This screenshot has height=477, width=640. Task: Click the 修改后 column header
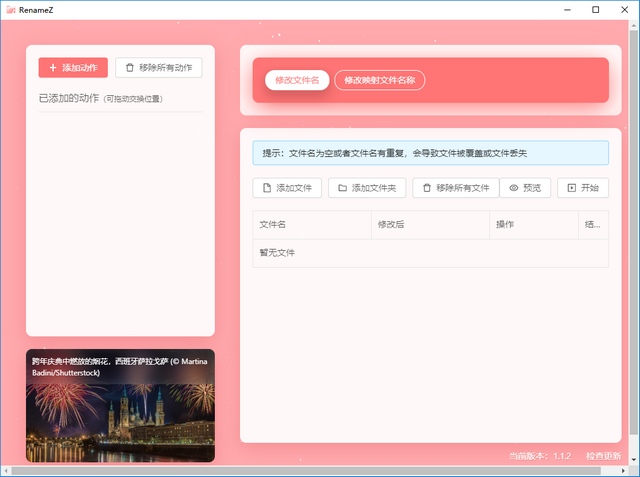pyautogui.click(x=430, y=224)
